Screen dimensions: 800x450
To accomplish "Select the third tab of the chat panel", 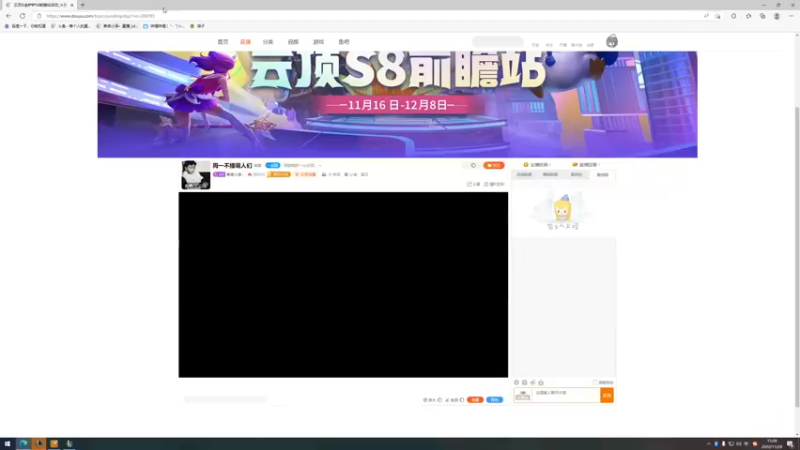I will [x=577, y=174].
